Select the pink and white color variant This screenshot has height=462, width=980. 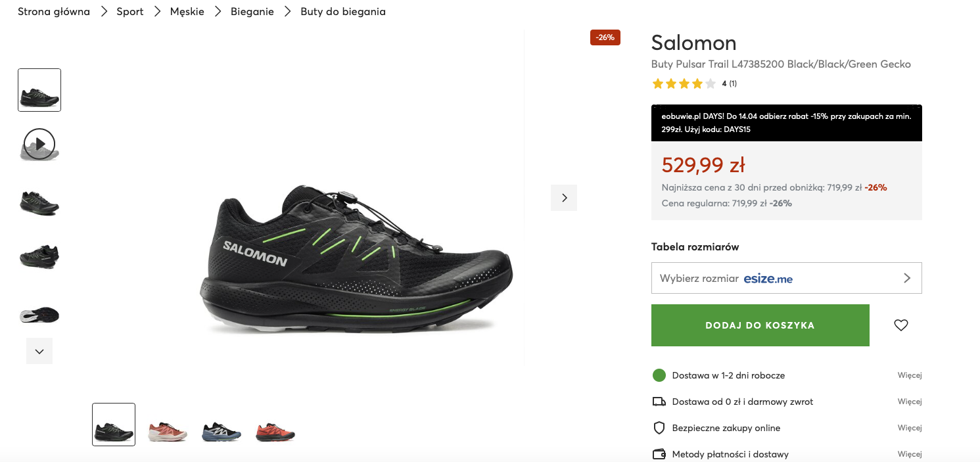coord(168,431)
